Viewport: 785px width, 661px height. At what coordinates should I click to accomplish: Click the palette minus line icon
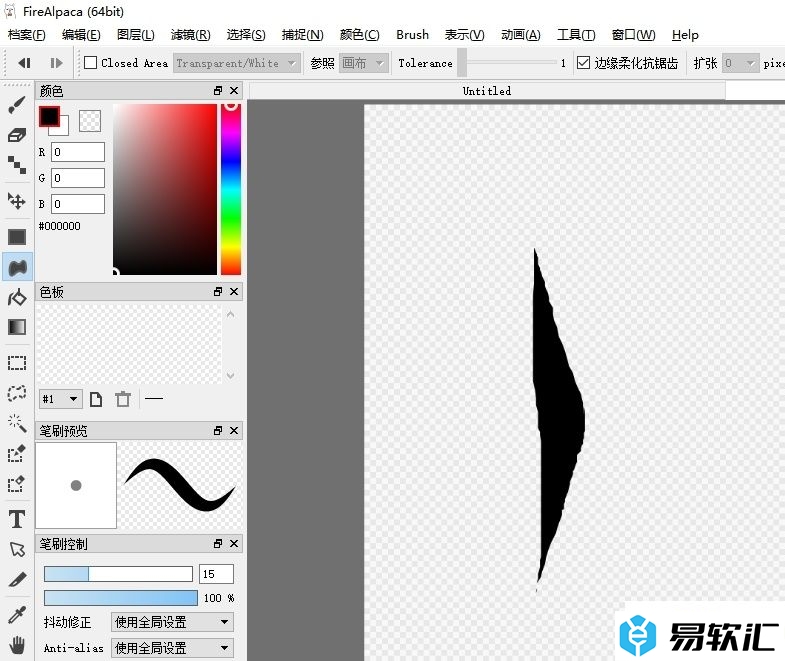[154, 399]
